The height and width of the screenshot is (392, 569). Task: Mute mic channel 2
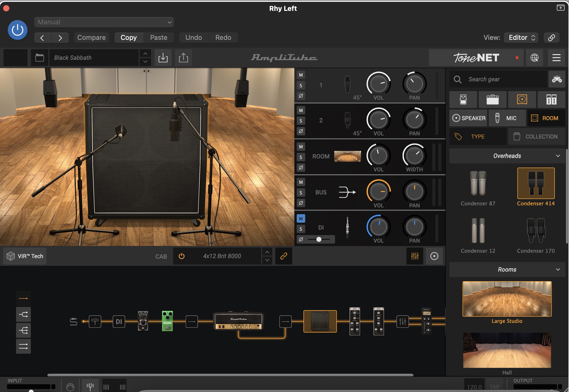(x=301, y=111)
